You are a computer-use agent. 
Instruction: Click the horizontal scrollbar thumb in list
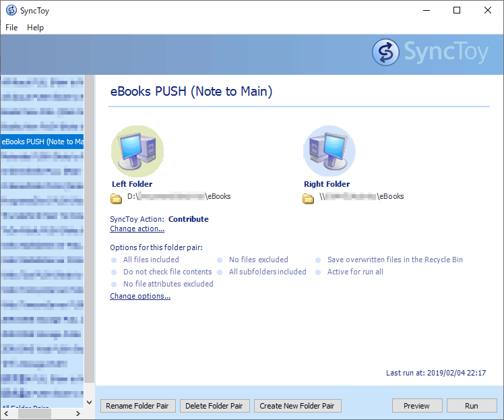[35, 413]
